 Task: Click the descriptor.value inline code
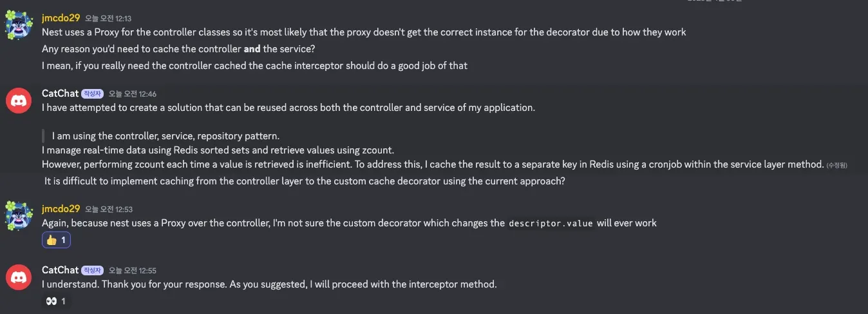551,224
